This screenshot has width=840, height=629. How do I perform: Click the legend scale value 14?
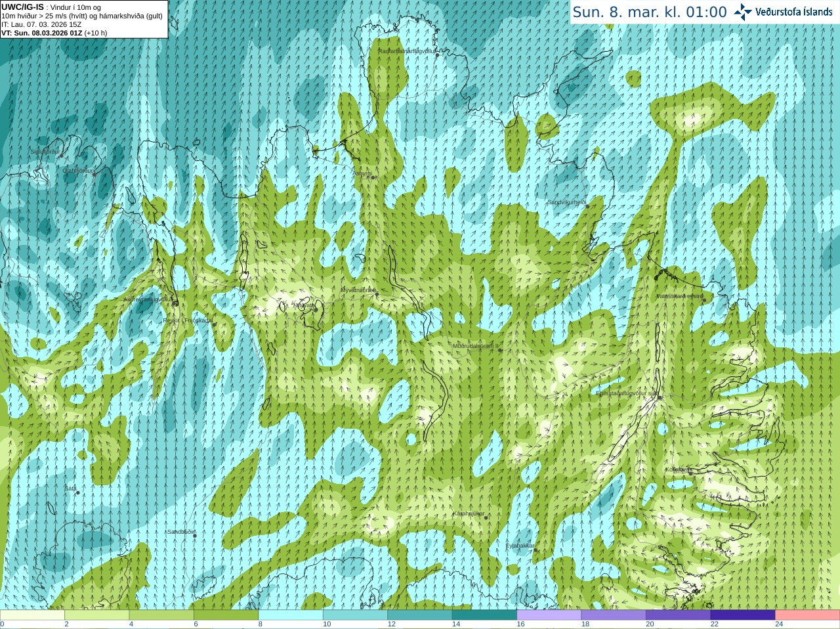(456, 624)
